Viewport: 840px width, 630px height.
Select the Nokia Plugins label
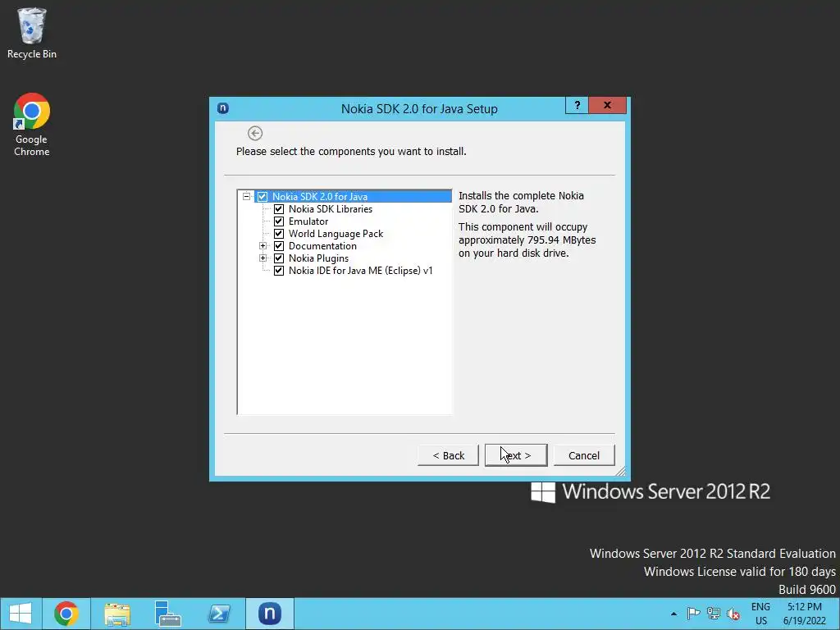[319, 258]
